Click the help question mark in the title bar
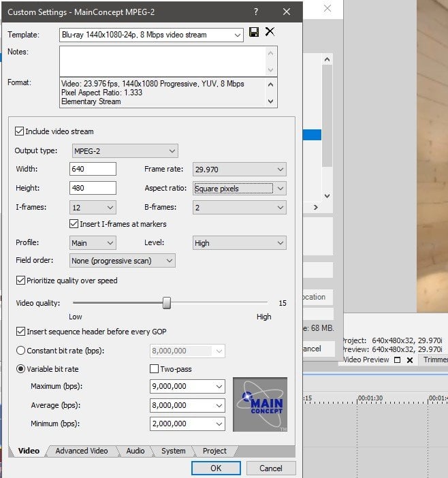448x478 pixels. [256, 12]
